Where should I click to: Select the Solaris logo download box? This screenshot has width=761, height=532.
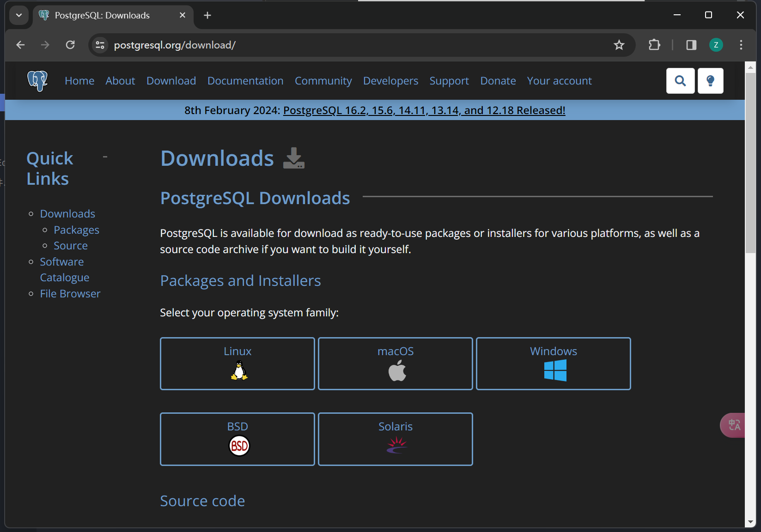pos(396,439)
